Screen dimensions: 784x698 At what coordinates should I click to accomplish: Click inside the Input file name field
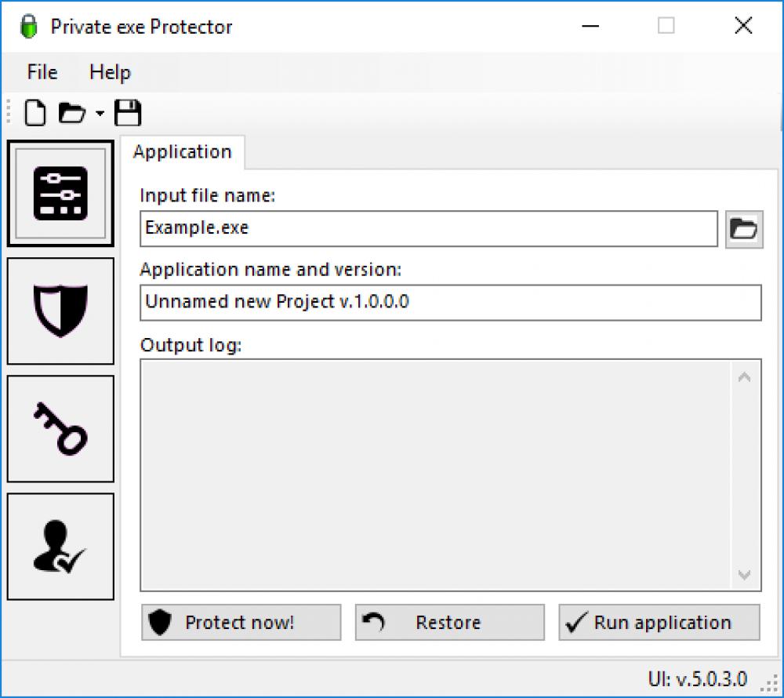pos(427,228)
